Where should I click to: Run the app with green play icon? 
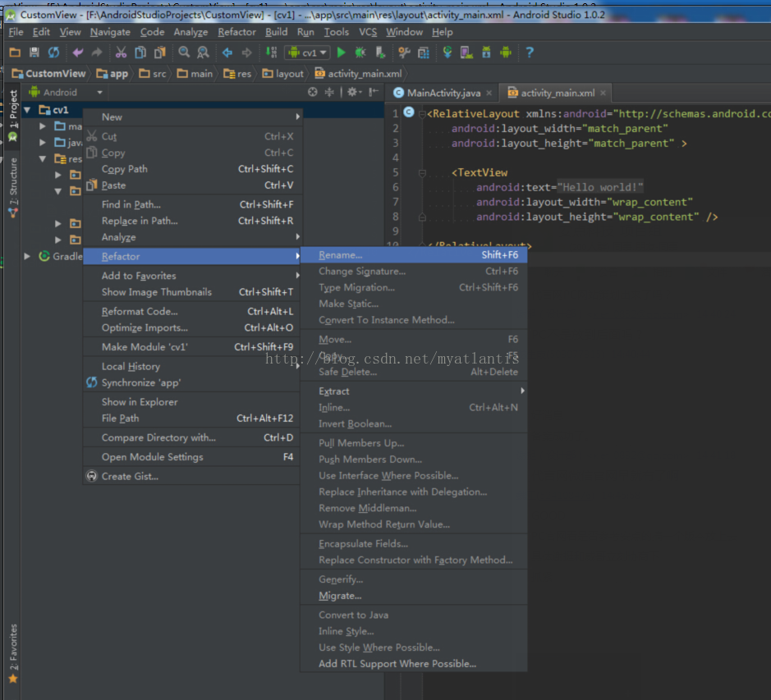[x=341, y=52]
